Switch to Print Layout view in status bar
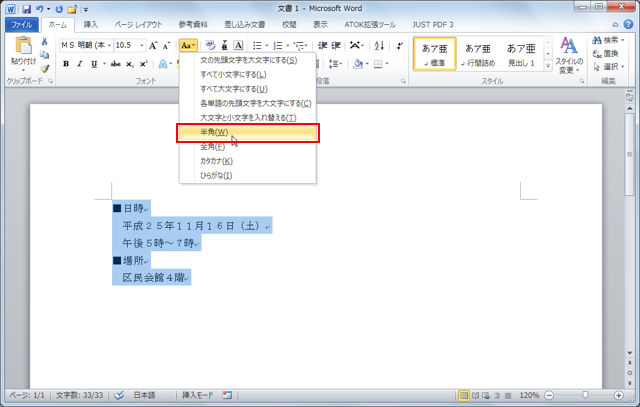The width and height of the screenshot is (640, 407). point(465,396)
